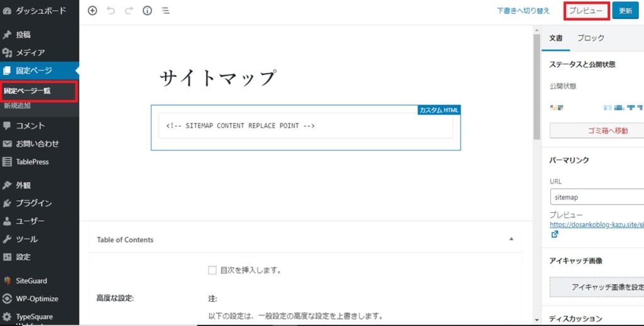Open the 投稿 menu label
The height and width of the screenshot is (326, 644).
pyautogui.click(x=23, y=35)
